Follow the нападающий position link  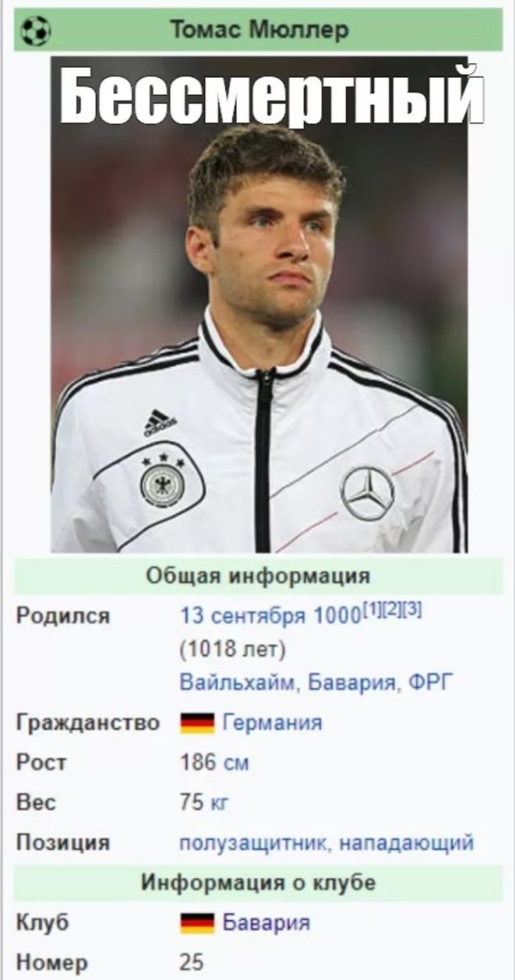[x=406, y=844]
